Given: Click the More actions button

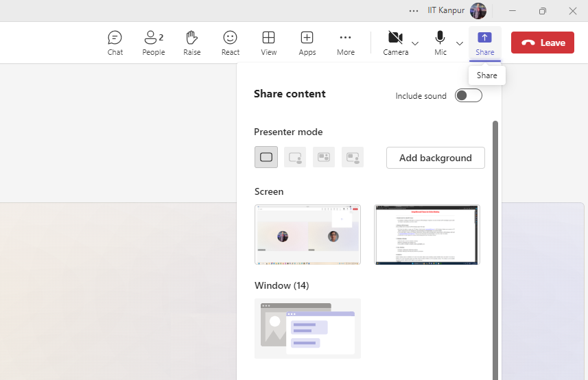Looking at the screenshot, I should tap(345, 43).
